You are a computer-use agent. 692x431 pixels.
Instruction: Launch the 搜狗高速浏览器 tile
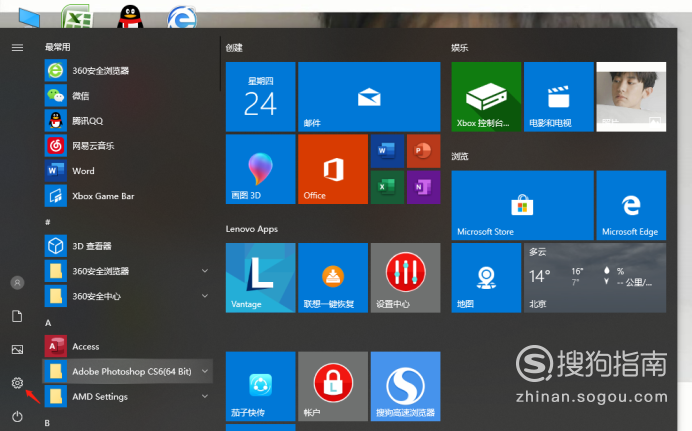point(405,386)
